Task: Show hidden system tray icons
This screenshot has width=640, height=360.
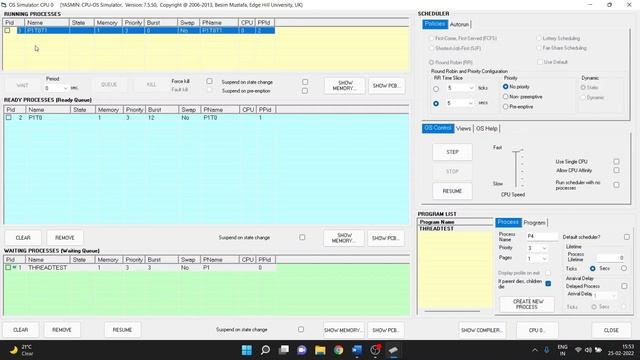Action: click(x=535, y=350)
